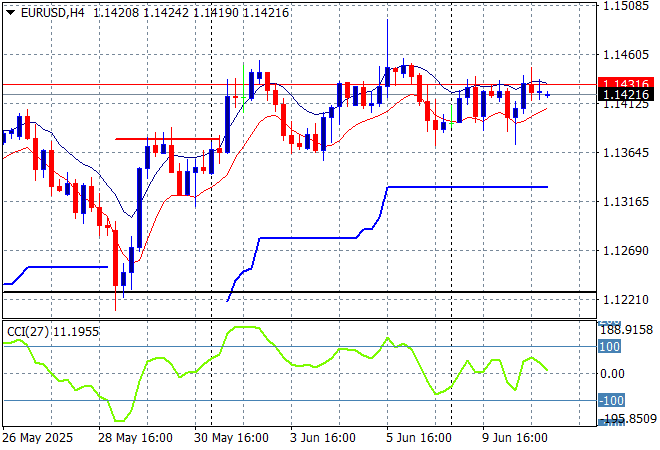660x450 pixels.
Task: Click the triangle arrow beside EURUSD,H4
Action: [x=11, y=13]
